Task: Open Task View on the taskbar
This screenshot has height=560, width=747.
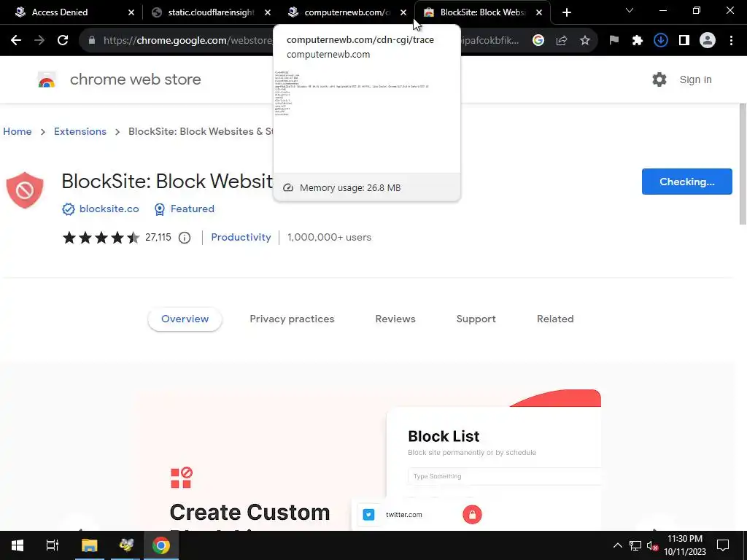Action: coord(52,545)
